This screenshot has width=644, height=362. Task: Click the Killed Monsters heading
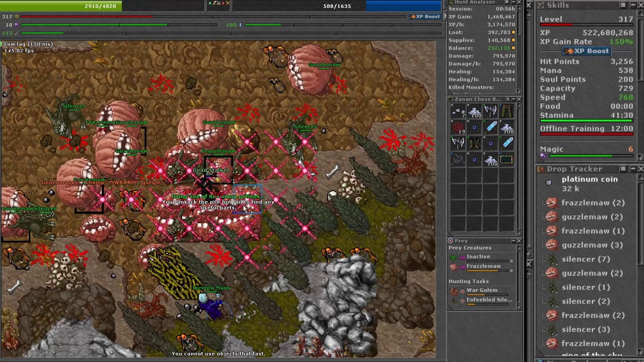[x=471, y=87]
